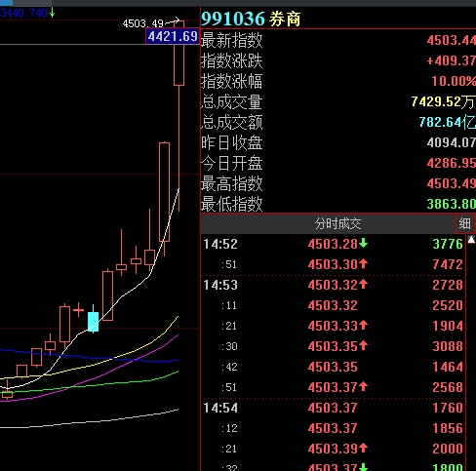Click the red up arrow beside 4503.39
Viewport: 476px width, 471px height.
(364, 449)
